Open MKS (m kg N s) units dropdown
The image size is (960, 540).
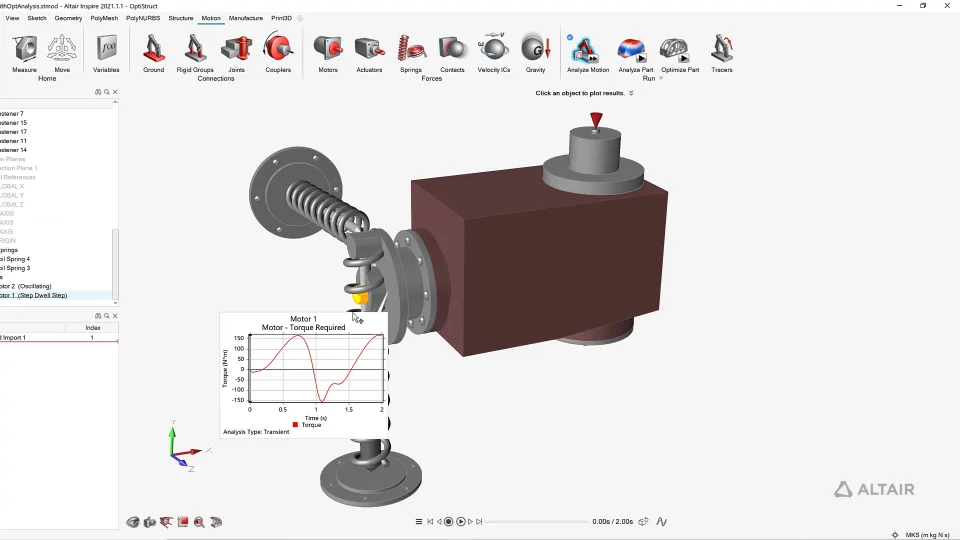927,535
